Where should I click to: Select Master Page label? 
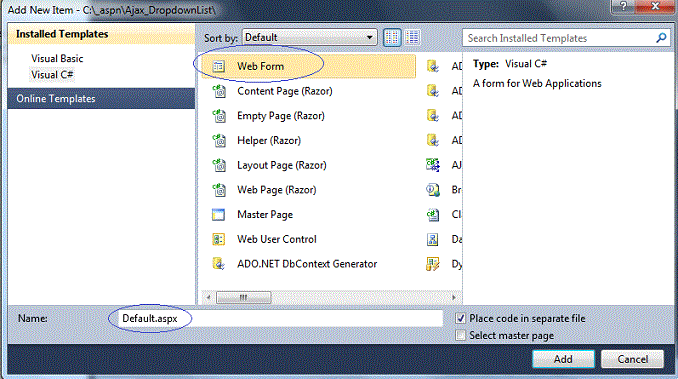265,215
